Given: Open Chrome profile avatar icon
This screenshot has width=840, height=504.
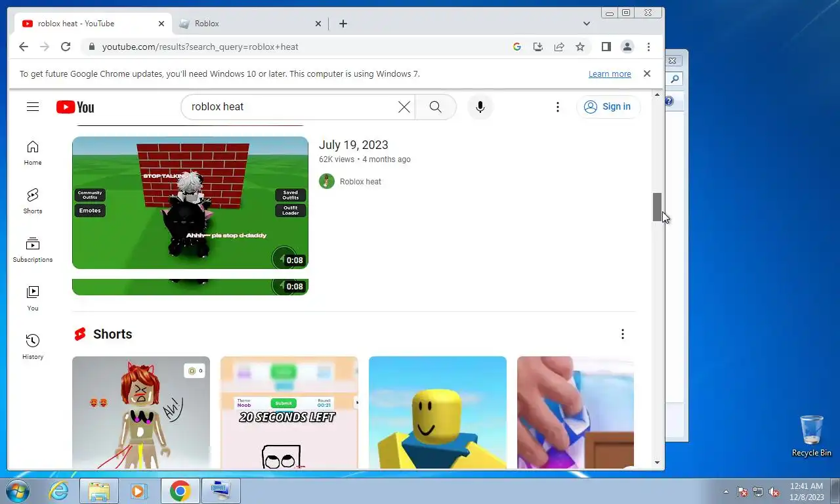Looking at the screenshot, I should pyautogui.click(x=627, y=47).
